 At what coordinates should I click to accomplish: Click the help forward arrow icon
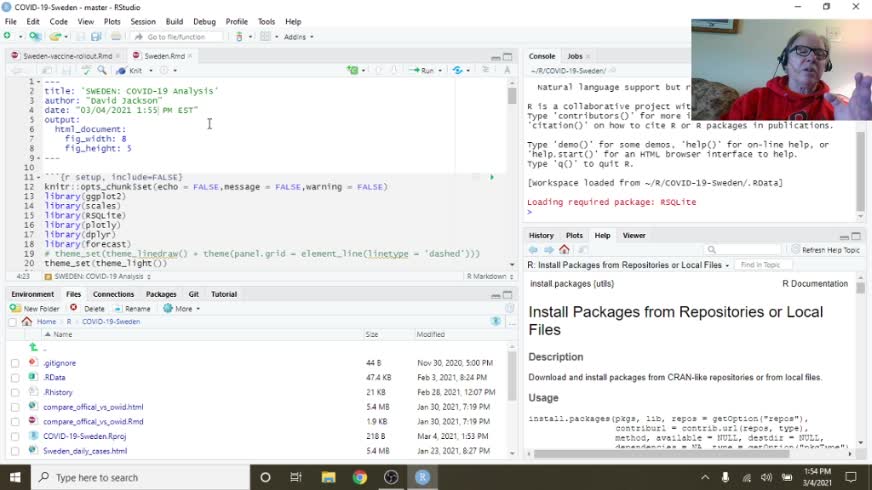point(549,250)
